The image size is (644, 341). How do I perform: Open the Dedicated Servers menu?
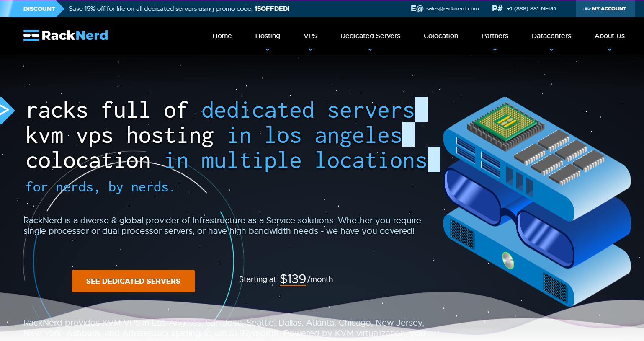pyautogui.click(x=370, y=36)
